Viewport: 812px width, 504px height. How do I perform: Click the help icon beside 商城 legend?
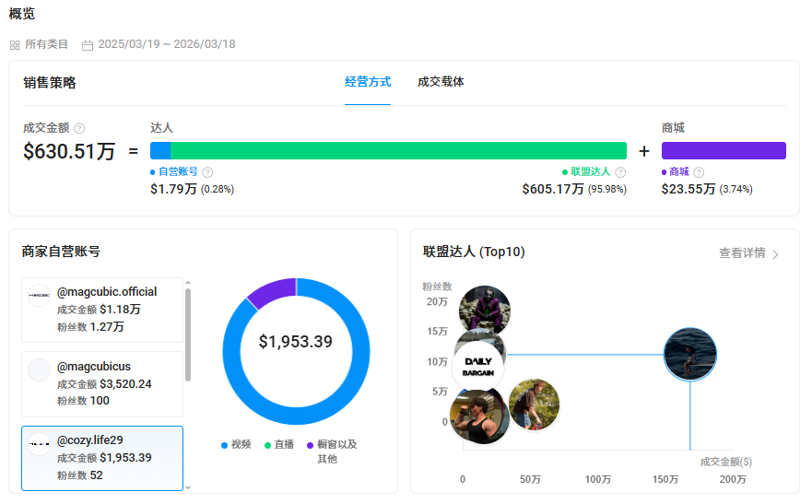(x=699, y=172)
